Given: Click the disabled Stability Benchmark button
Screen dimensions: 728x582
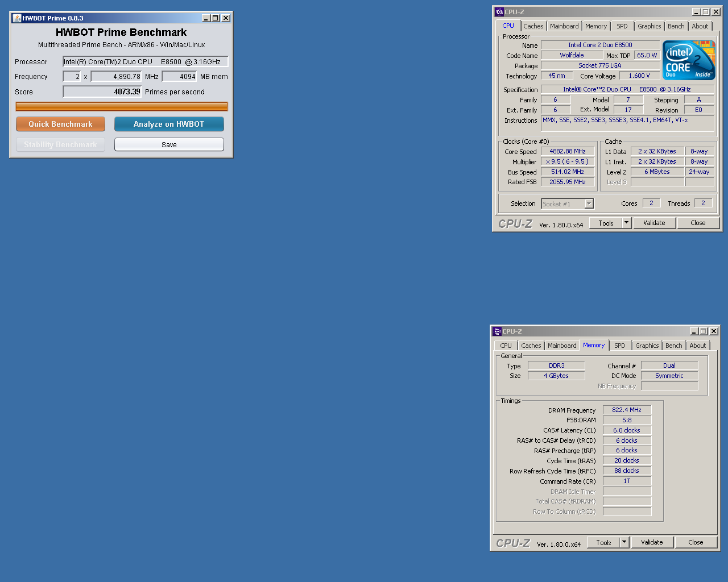Looking at the screenshot, I should click(x=60, y=144).
